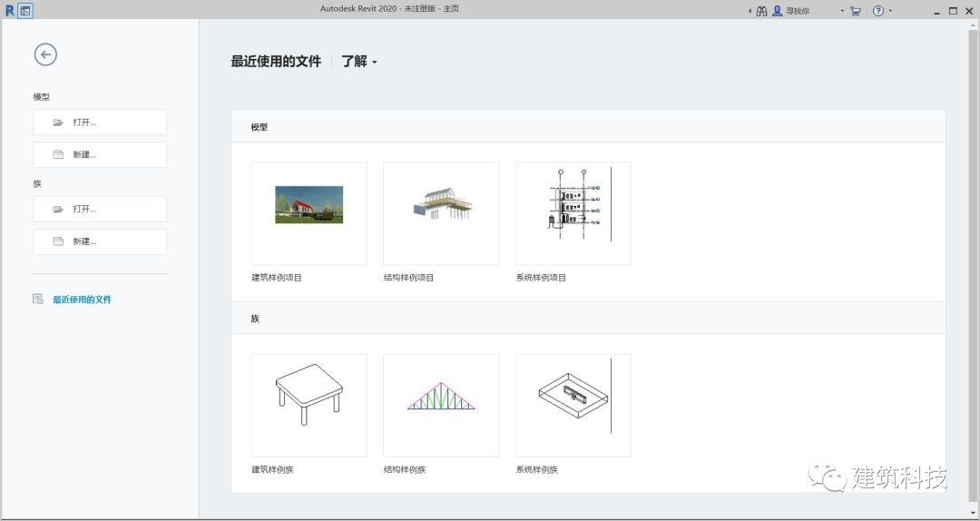
Task: Click the left arrow expand infocenter icon
Action: coord(750,11)
